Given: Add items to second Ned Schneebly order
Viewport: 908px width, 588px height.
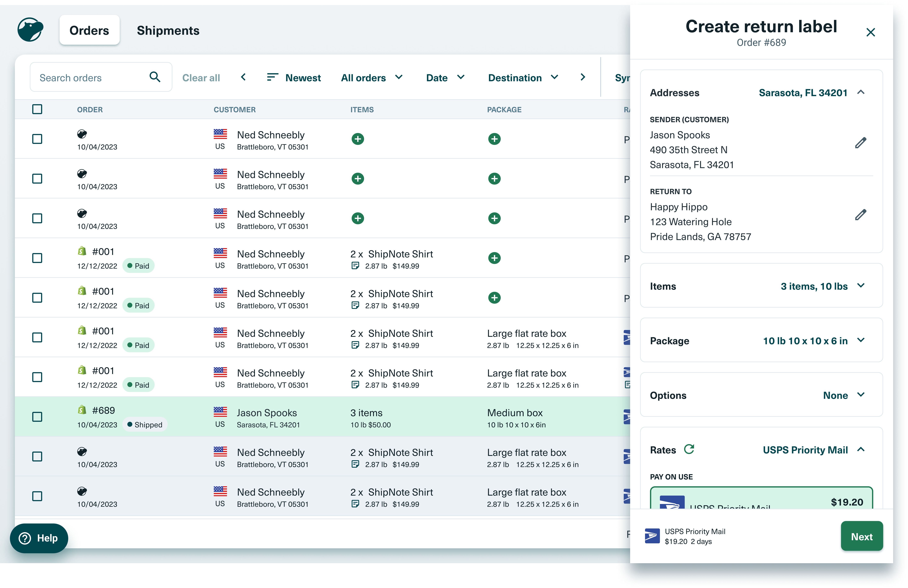Looking at the screenshot, I should 357,179.
